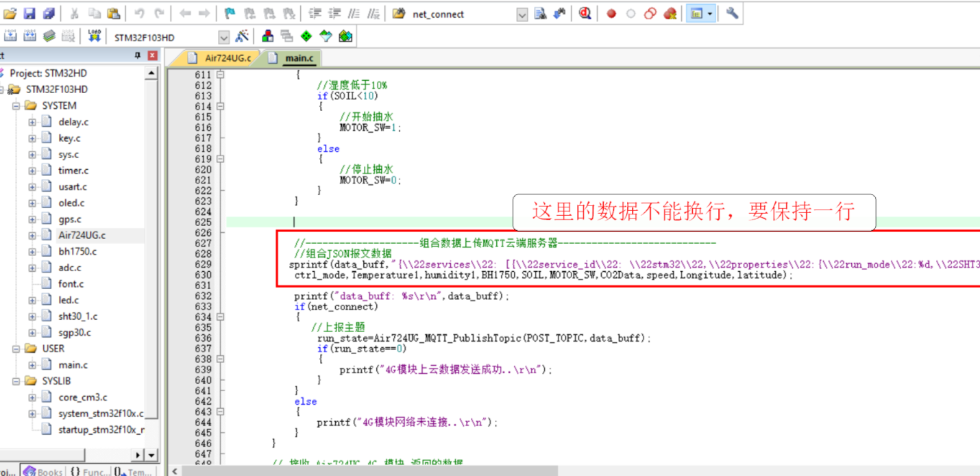The width and height of the screenshot is (980, 476).
Task: Open a file with the Open toolbar icon
Action: point(10,14)
